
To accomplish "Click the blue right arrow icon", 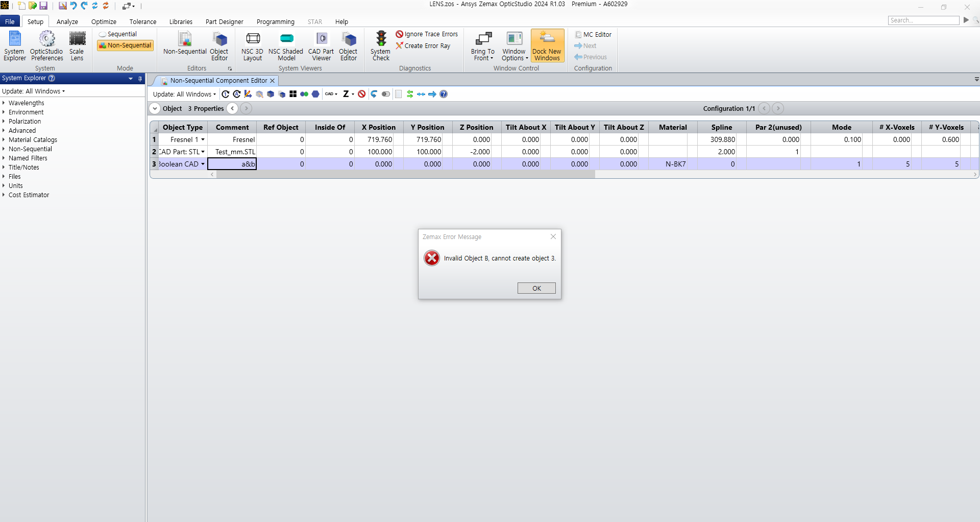I will coord(432,94).
